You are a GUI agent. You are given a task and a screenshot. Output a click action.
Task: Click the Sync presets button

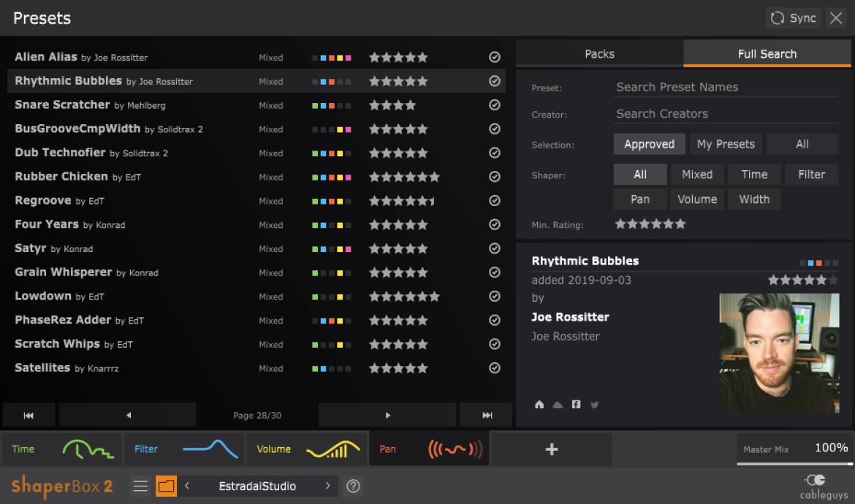(793, 18)
